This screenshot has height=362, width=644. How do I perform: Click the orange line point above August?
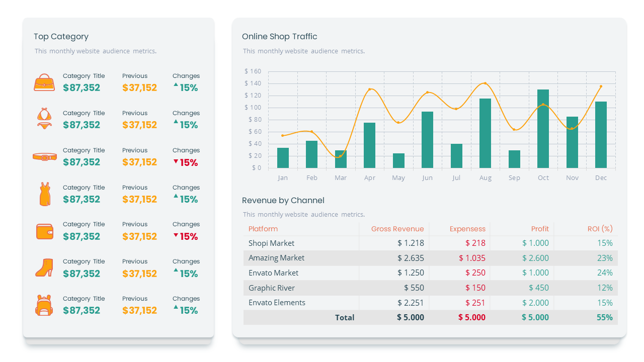point(485,83)
